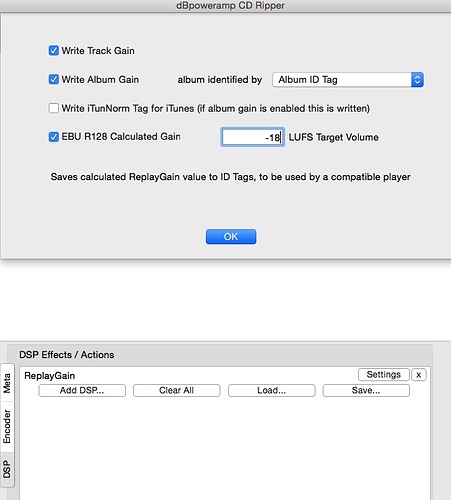The width and height of the screenshot is (451, 500).
Task: Uncheck the Write Album Gain checkbox
Action: click(54, 79)
